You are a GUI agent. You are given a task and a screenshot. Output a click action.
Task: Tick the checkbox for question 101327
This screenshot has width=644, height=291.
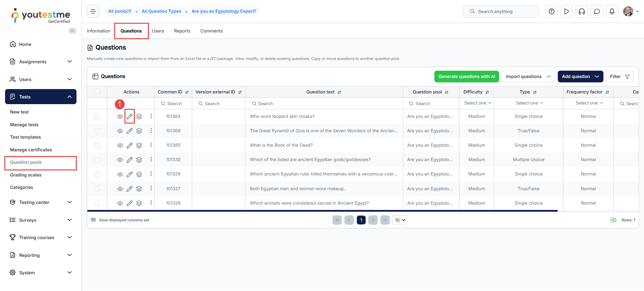(x=97, y=189)
